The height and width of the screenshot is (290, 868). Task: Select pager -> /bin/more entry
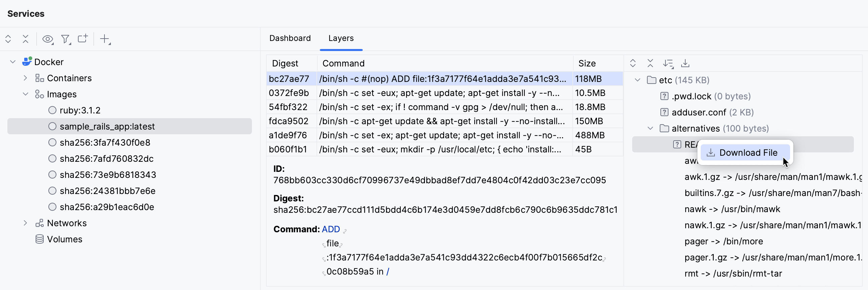[x=724, y=241]
